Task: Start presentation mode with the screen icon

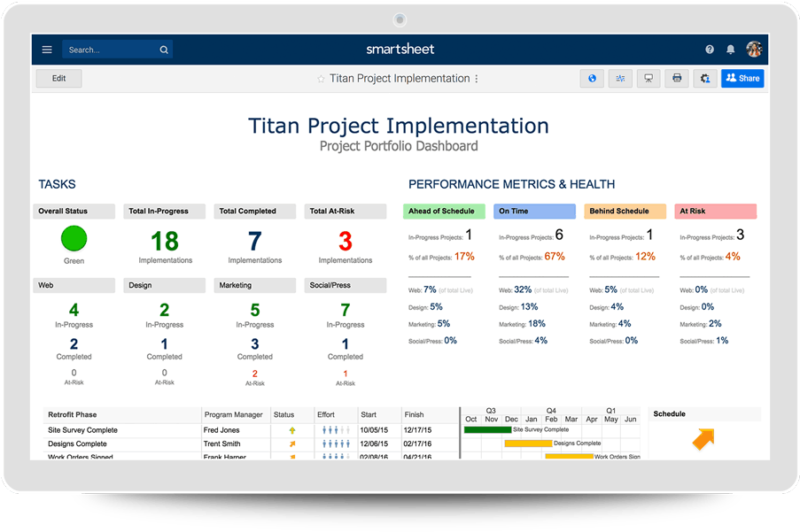Action: (x=649, y=79)
